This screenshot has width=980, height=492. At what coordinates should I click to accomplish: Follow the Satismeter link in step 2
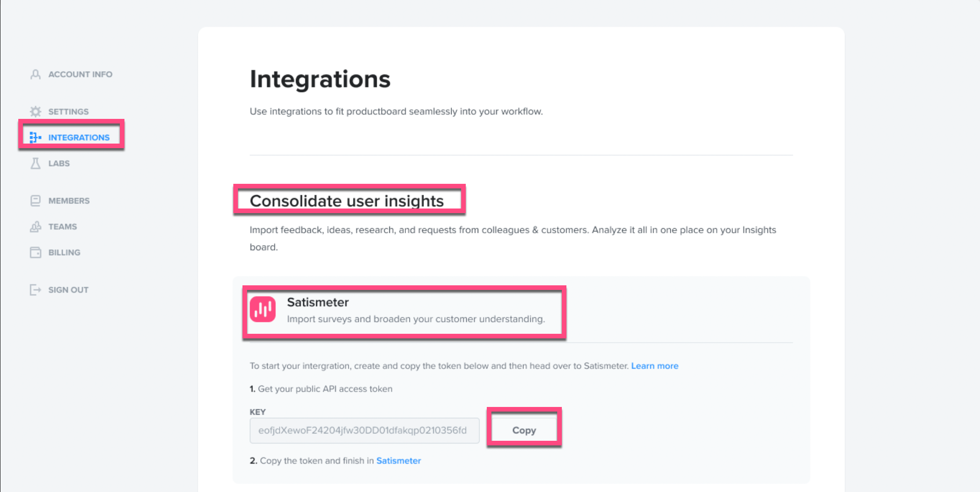(x=398, y=460)
